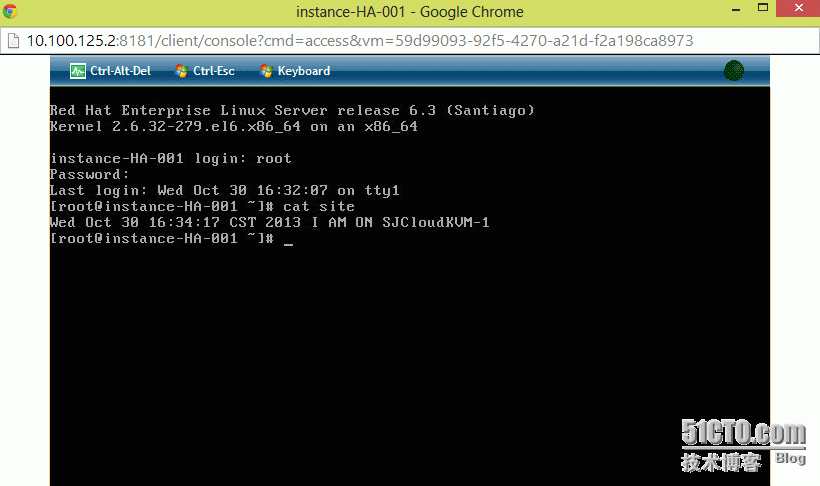
Task: Focus the address bar URL field
Action: pyautogui.click(x=409, y=41)
